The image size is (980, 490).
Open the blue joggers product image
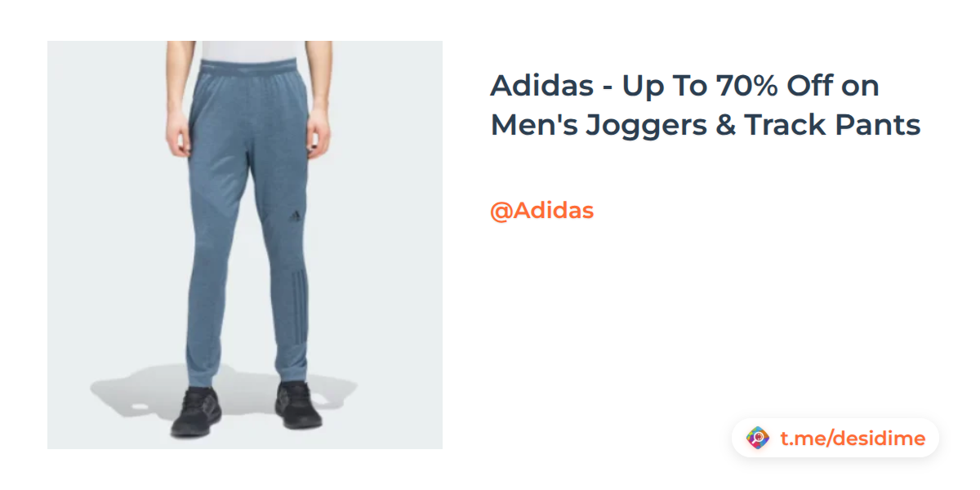point(245,245)
